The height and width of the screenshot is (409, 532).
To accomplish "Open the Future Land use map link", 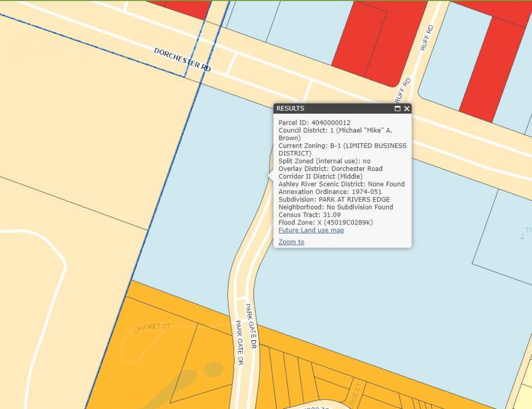I will (x=311, y=230).
